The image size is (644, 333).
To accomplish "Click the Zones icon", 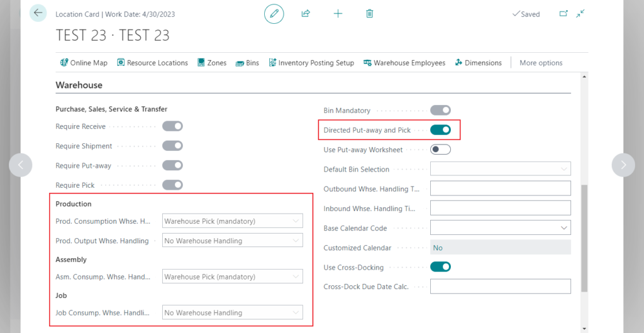I will [x=201, y=63].
